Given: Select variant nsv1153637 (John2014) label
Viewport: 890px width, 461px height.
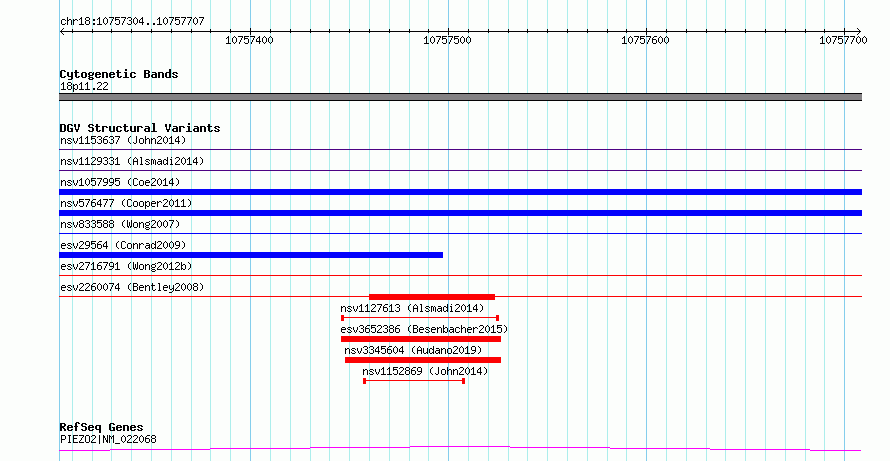Looking at the screenshot, I should (x=123, y=140).
